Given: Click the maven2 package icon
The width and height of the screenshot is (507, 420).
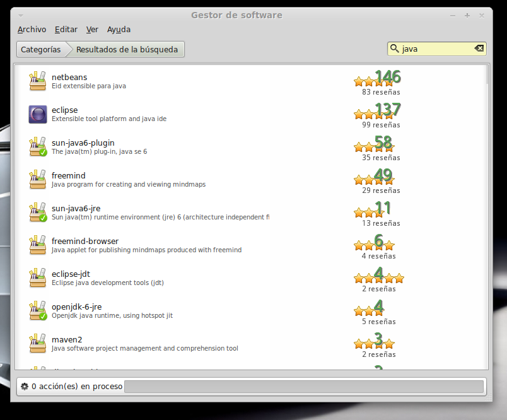Looking at the screenshot, I should 37,343.
